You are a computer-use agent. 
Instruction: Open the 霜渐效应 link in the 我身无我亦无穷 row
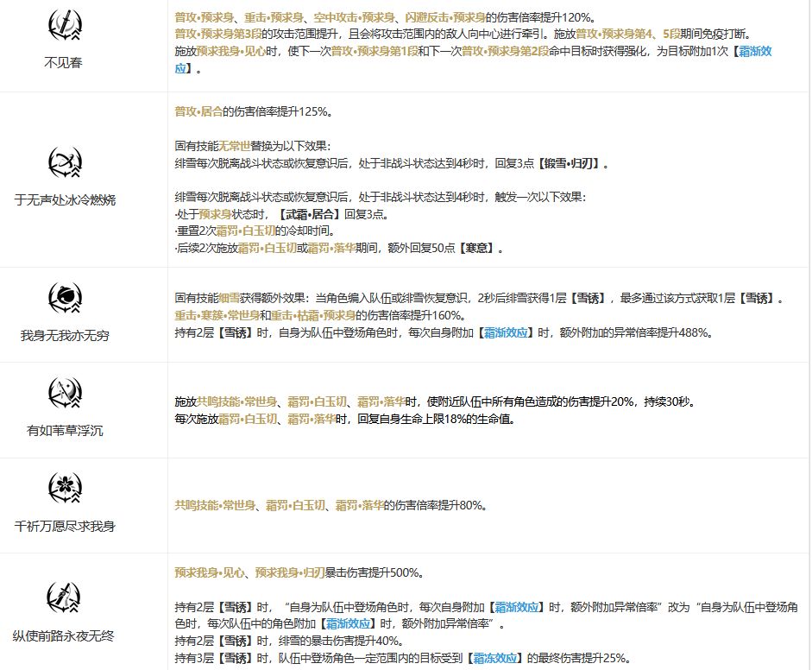[506, 332]
